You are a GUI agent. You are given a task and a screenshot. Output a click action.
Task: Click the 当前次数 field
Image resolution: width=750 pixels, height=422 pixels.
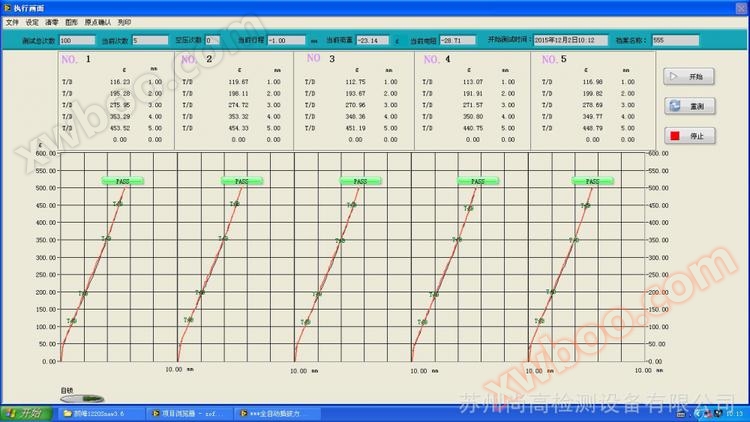(x=150, y=40)
